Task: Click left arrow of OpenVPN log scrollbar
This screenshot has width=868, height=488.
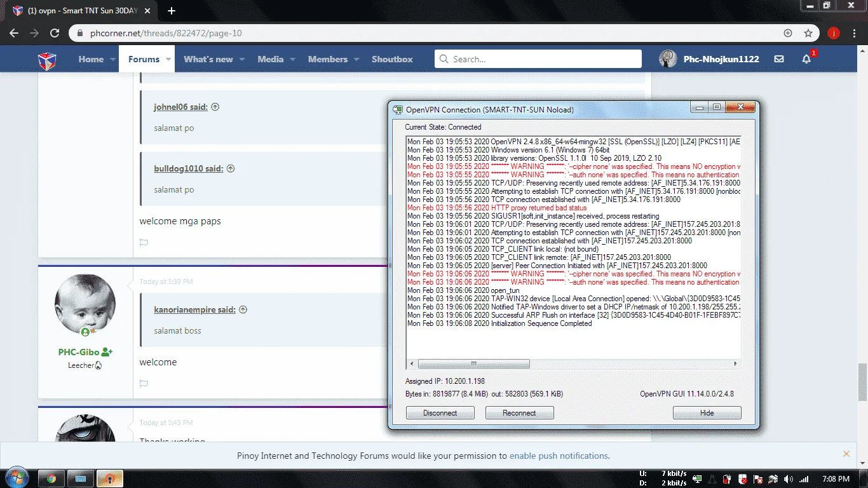Action: click(x=412, y=364)
